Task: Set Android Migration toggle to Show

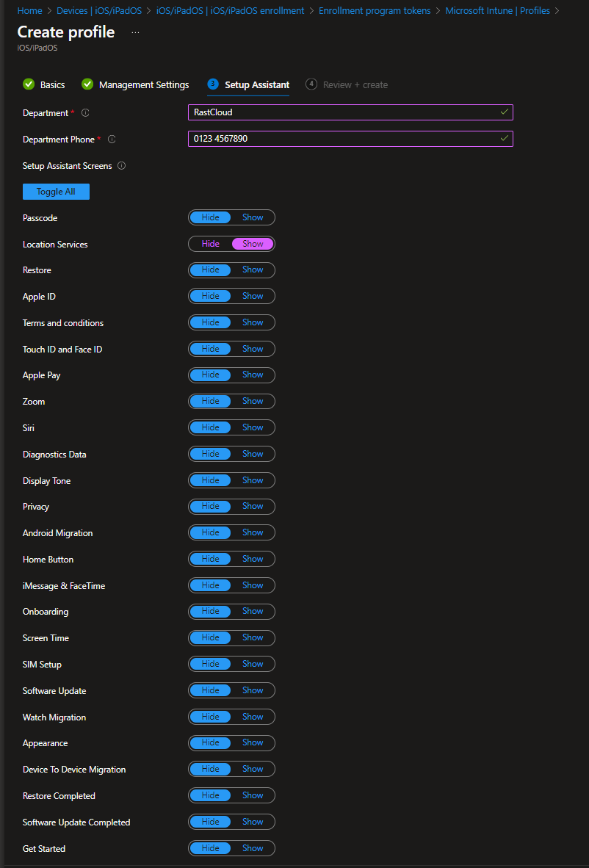Action: [x=253, y=532]
